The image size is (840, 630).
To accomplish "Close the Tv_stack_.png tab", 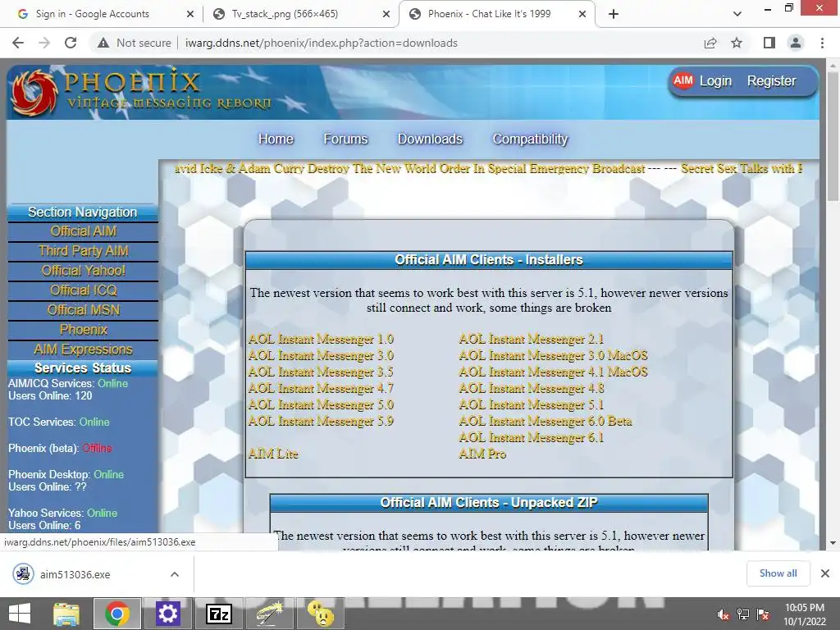I will pyautogui.click(x=386, y=15).
